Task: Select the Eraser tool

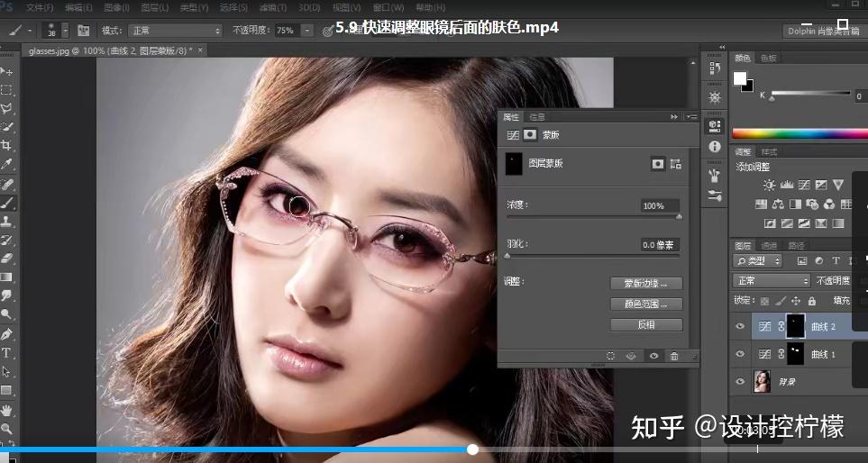Action: [x=6, y=259]
